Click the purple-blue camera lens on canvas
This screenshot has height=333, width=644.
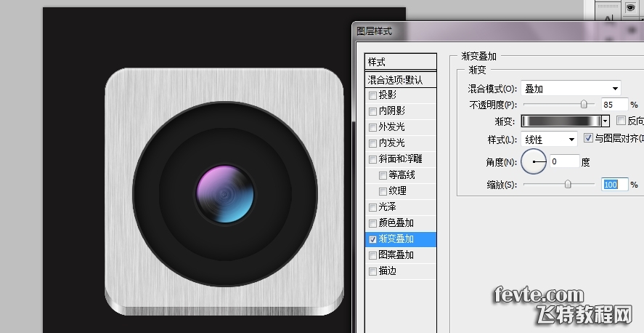pos(225,194)
